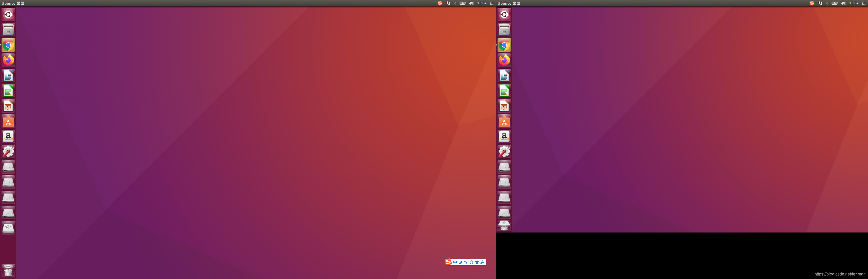The image size is (868, 279).
Task: Open volume indicator on right screen panel
Action: 843,3
